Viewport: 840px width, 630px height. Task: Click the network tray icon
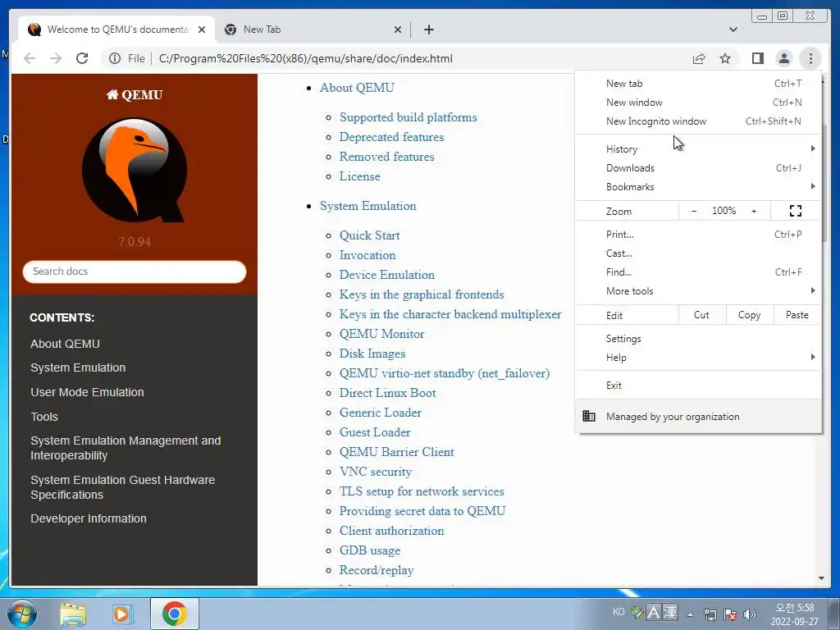pos(710,614)
